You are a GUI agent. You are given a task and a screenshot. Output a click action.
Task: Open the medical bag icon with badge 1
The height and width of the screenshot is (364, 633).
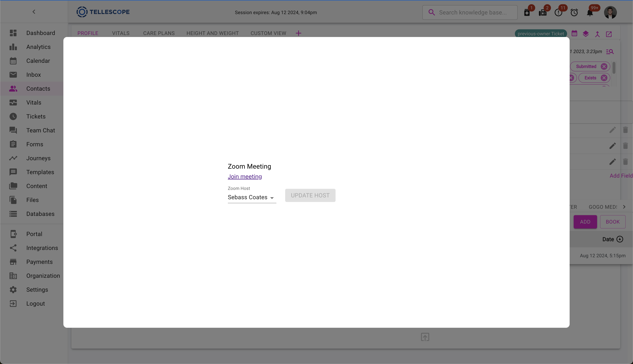pyautogui.click(x=527, y=12)
